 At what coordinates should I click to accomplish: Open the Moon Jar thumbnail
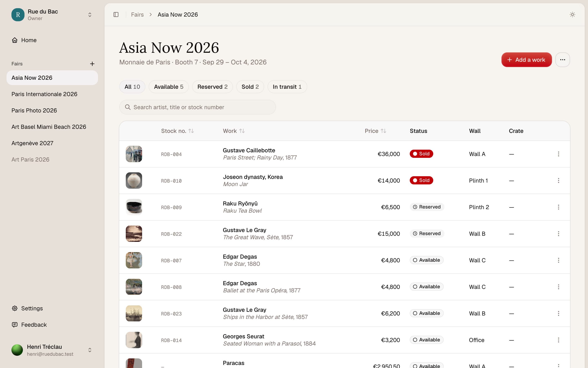pos(134,181)
